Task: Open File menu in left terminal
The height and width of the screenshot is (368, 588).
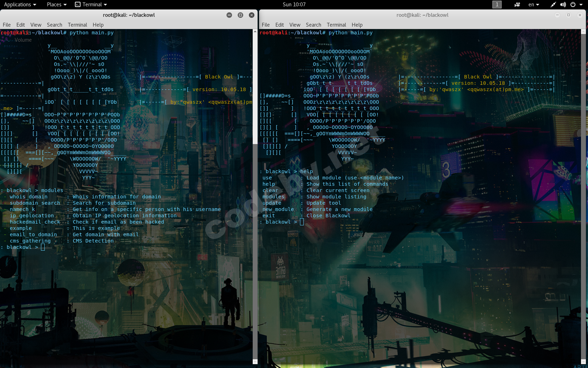Action: [7, 25]
